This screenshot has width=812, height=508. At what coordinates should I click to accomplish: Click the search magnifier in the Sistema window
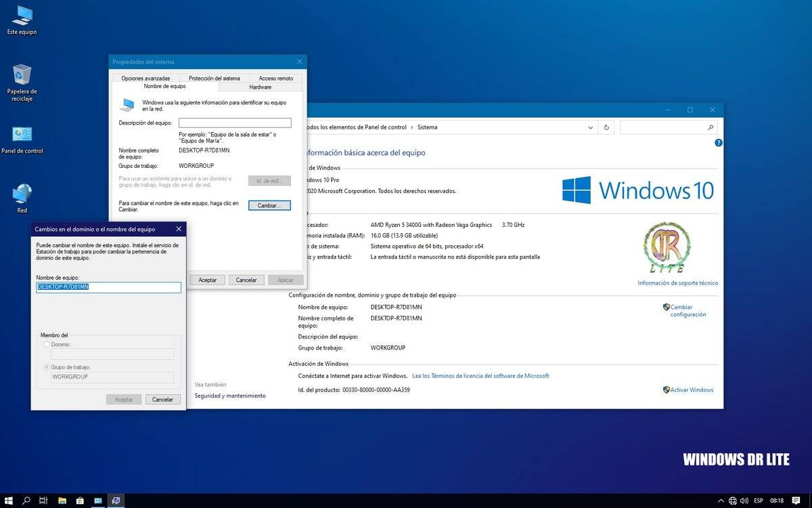coord(710,127)
